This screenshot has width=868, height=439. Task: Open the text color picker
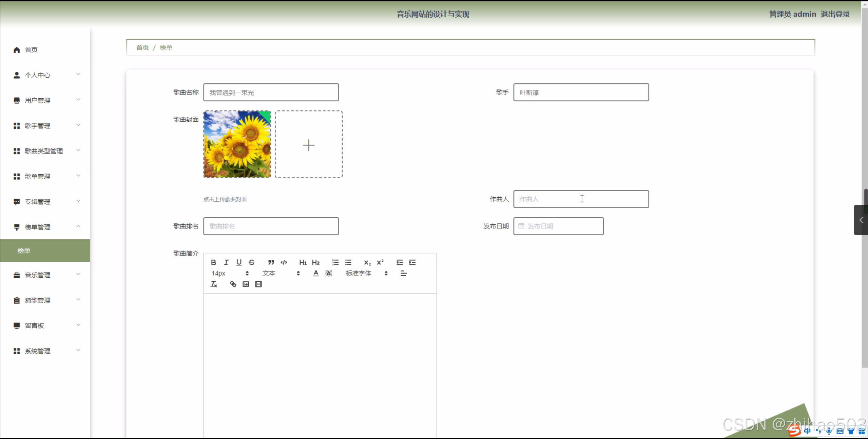[316, 273]
